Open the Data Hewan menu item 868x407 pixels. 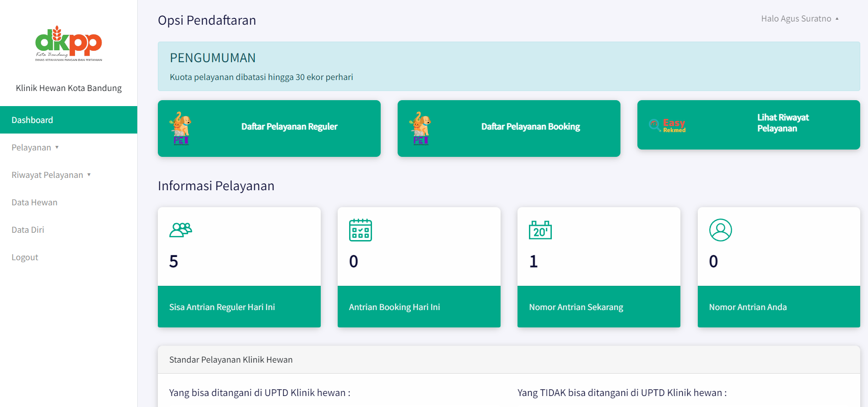[34, 202]
